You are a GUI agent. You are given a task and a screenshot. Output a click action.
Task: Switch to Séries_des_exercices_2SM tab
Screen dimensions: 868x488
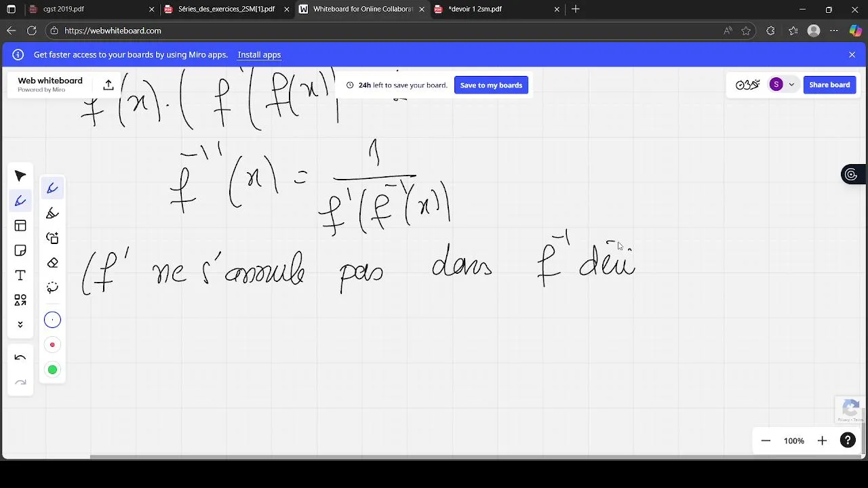coord(226,9)
